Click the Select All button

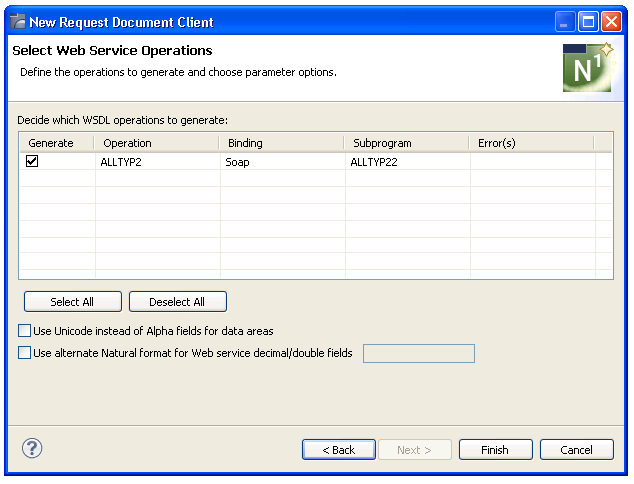click(73, 302)
